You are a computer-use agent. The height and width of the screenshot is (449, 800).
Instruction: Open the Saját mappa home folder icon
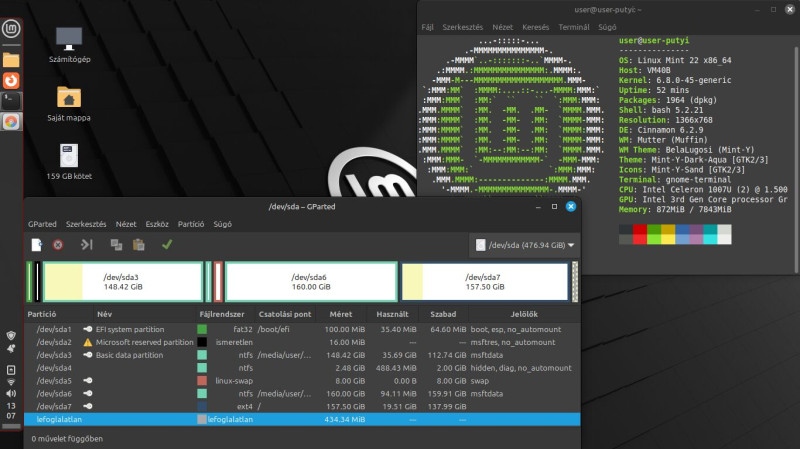click(x=69, y=104)
